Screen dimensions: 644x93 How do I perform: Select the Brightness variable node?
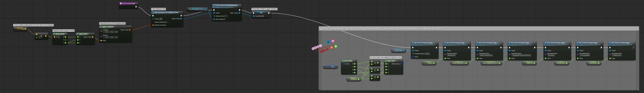click(x=354, y=79)
